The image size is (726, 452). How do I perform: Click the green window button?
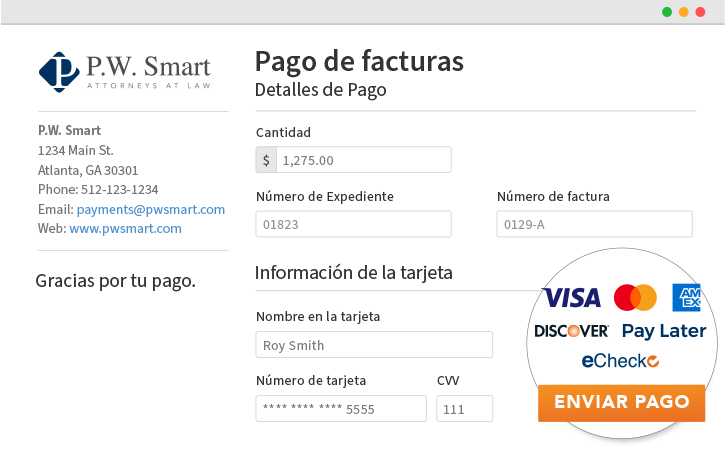click(667, 12)
